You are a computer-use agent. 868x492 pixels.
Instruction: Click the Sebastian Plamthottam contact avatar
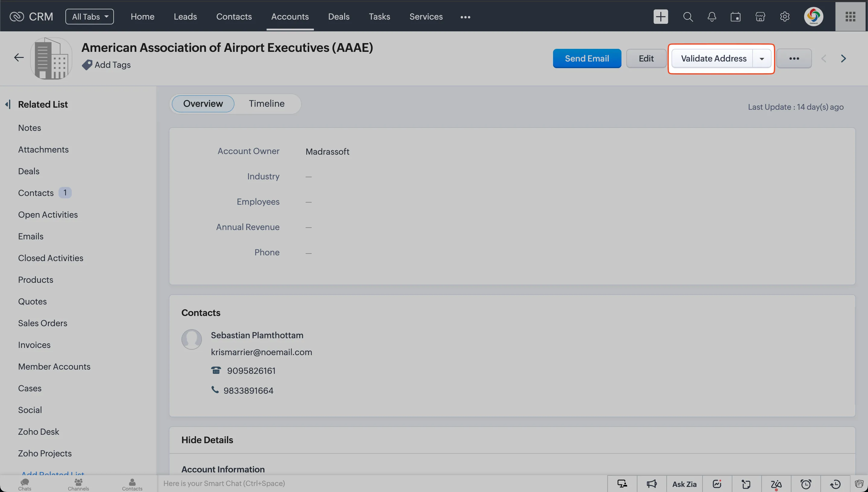pos(191,339)
